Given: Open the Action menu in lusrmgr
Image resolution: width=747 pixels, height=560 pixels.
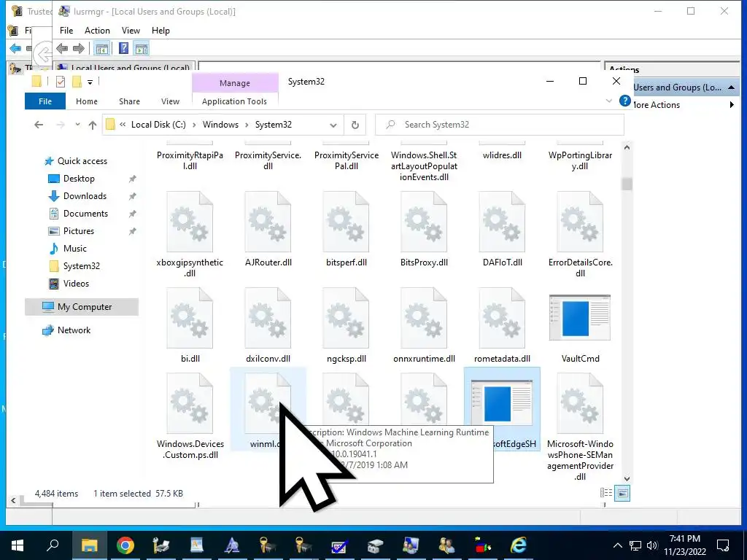Looking at the screenshot, I should [x=97, y=31].
